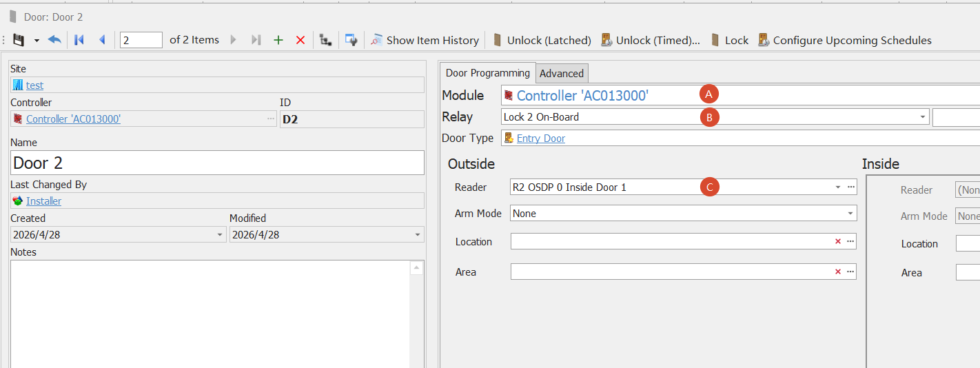Delete item with the red X

(300, 40)
